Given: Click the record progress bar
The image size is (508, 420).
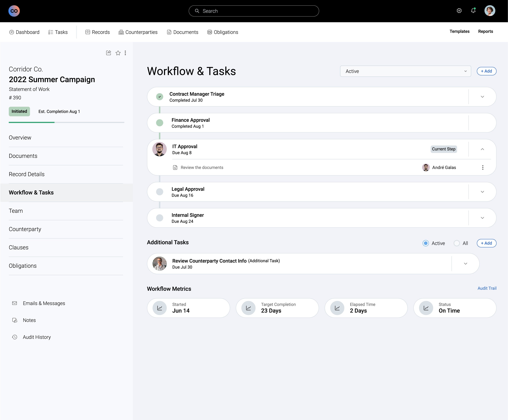Looking at the screenshot, I should pos(66,122).
